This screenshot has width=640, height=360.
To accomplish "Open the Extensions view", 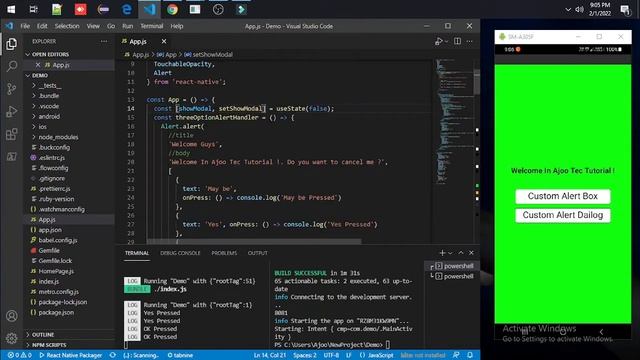I will [11, 134].
